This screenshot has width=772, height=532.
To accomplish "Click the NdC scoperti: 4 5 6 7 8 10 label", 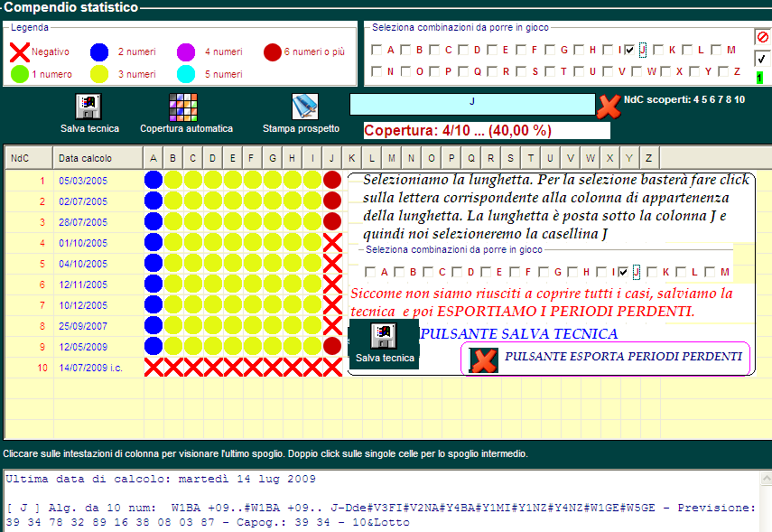I will [684, 99].
